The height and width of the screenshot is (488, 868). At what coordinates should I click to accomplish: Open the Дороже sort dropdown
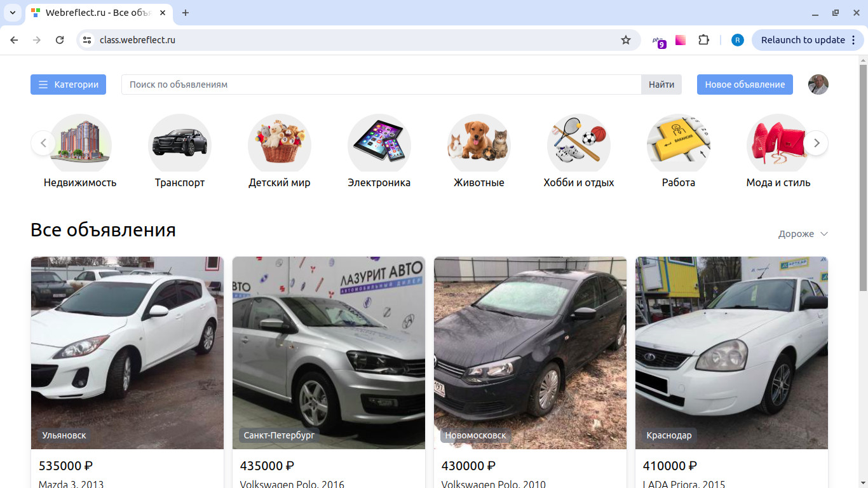coord(803,234)
